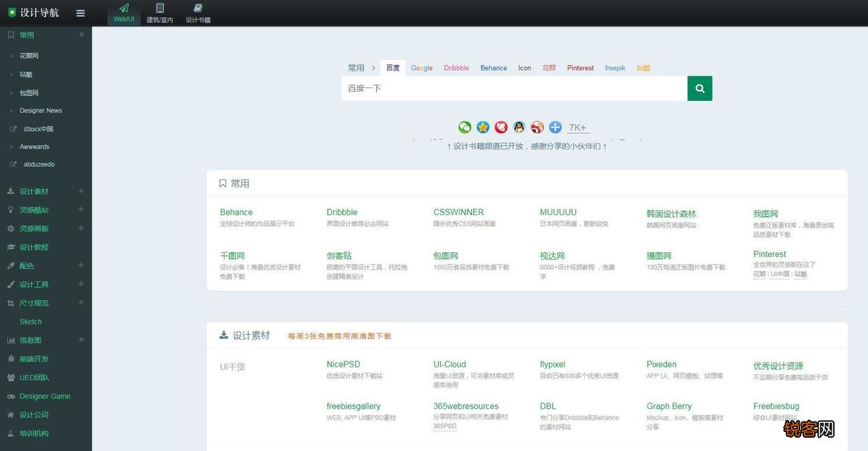Click the 设计公司 pin icon in sidebar
This screenshot has height=451, width=868.
pos(10,415)
